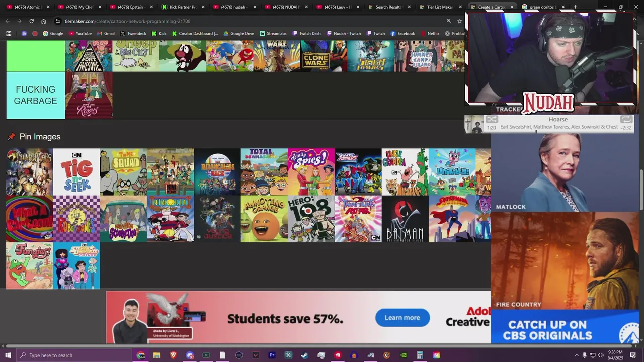Click the page vertical scrollbar
The image size is (644, 362).
pyautogui.click(x=641, y=191)
